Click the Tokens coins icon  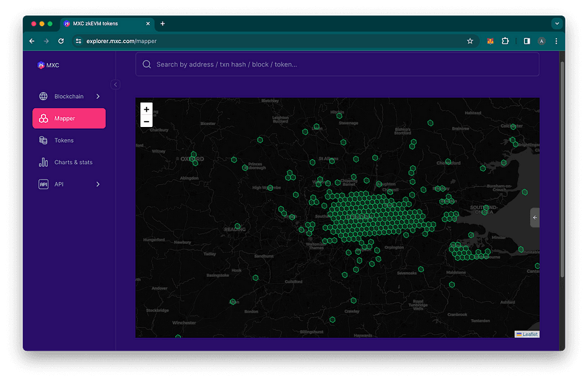[44, 140]
